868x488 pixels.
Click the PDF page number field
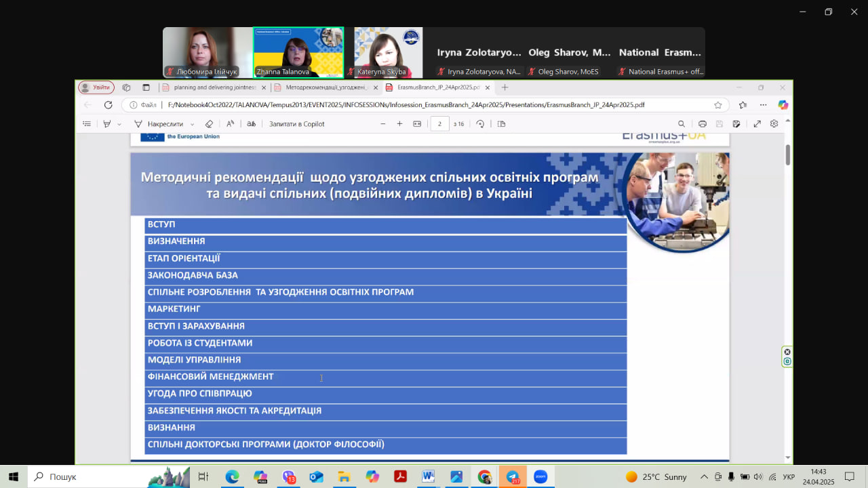pyautogui.click(x=439, y=124)
